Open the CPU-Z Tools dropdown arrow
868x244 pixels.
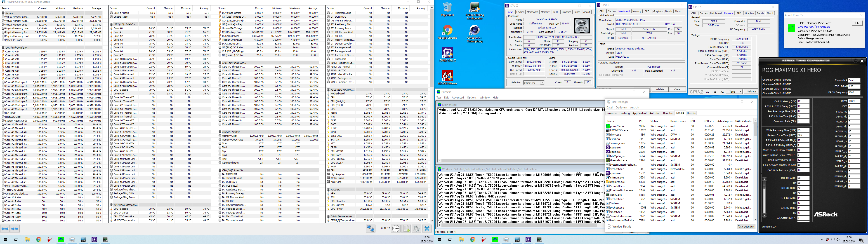(x=741, y=92)
